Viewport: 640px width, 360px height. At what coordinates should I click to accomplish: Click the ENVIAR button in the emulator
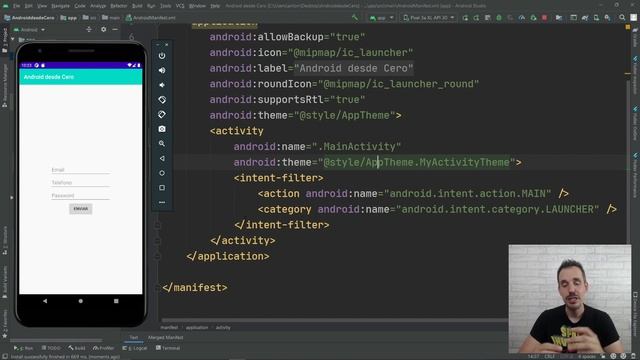coord(80,209)
